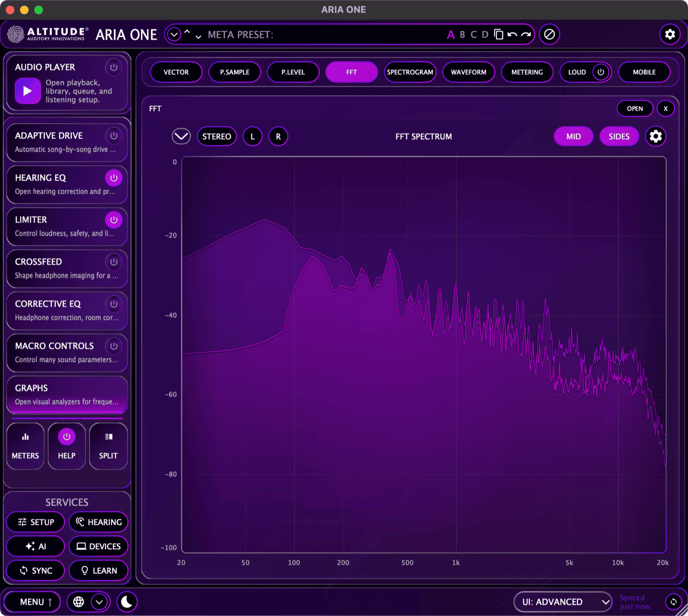This screenshot has width=688, height=616.
Task: Select preset slot C
Action: (x=473, y=34)
